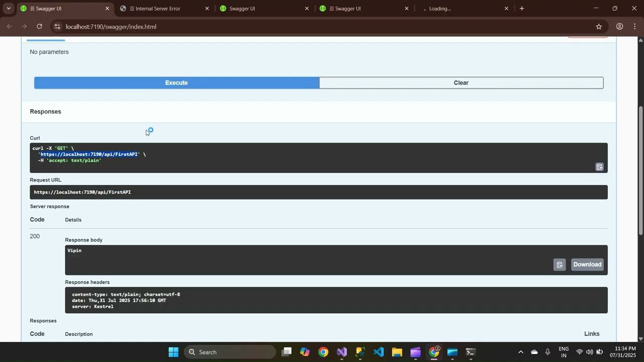Click the 'date: Thu,31 Jul 2025' header line
This screenshot has height=362, width=644.
[x=119, y=301]
